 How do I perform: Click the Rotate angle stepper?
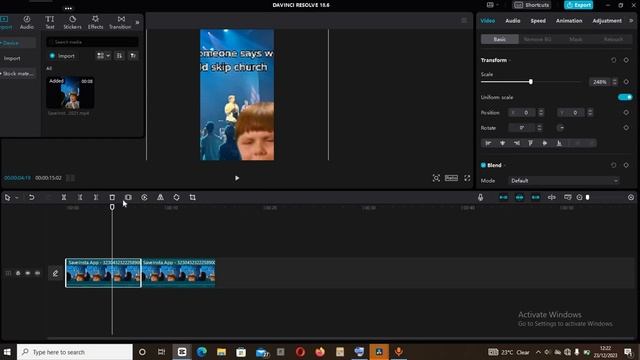[x=540, y=128]
